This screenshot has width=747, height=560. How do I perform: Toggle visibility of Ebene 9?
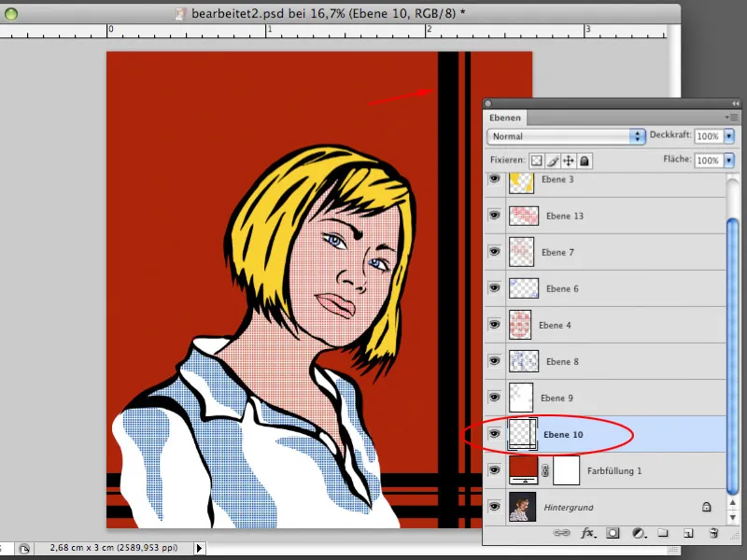[x=495, y=398]
